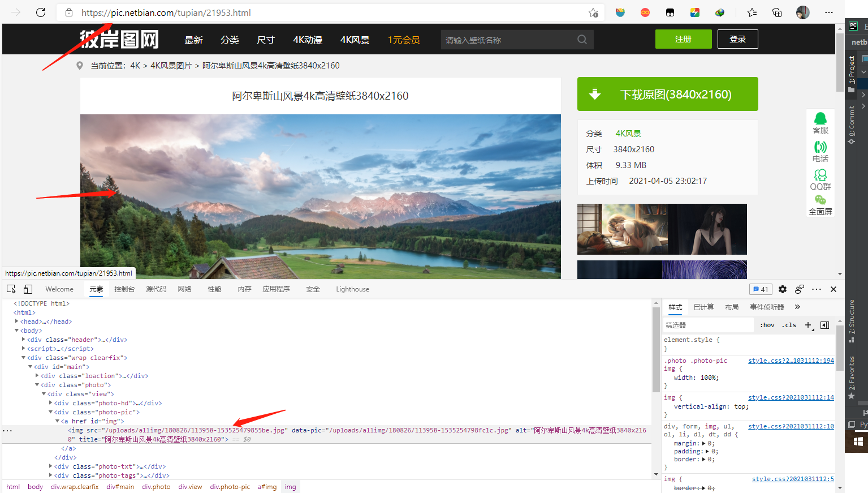Toggle the computed styles sidebar pane

tap(825, 325)
